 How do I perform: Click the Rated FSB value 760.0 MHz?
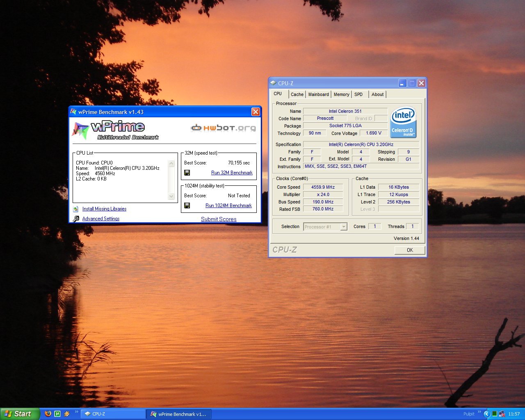pyautogui.click(x=323, y=209)
